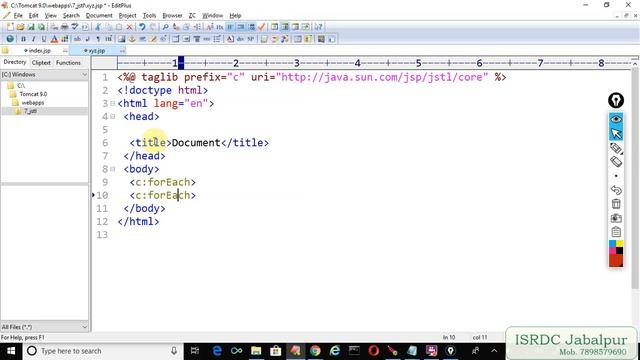Select the annotation eraser tool

tap(616, 162)
